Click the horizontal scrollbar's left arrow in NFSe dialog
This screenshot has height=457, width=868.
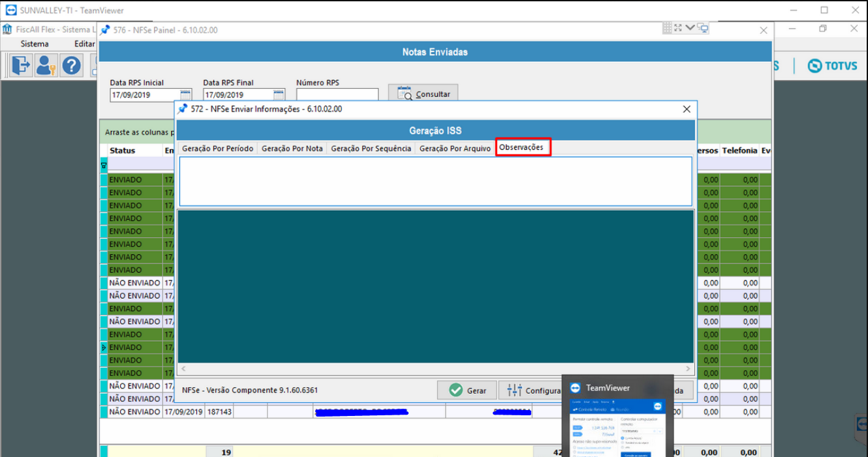pyautogui.click(x=183, y=369)
